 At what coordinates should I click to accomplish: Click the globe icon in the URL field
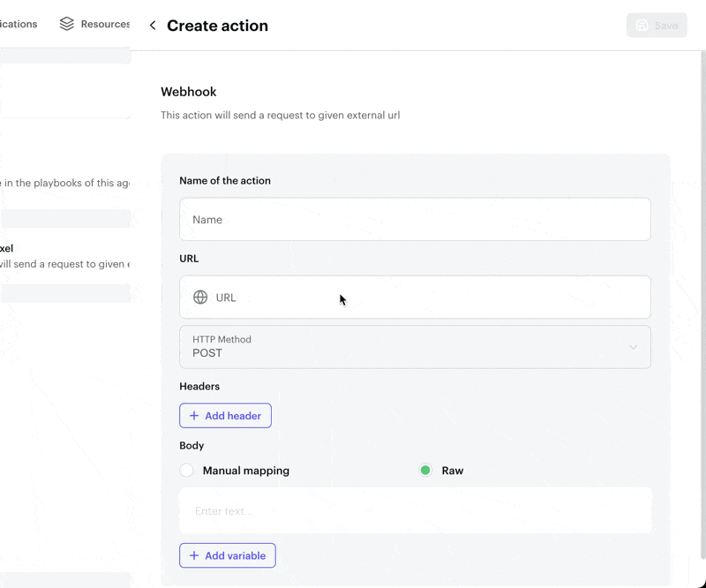coord(200,298)
